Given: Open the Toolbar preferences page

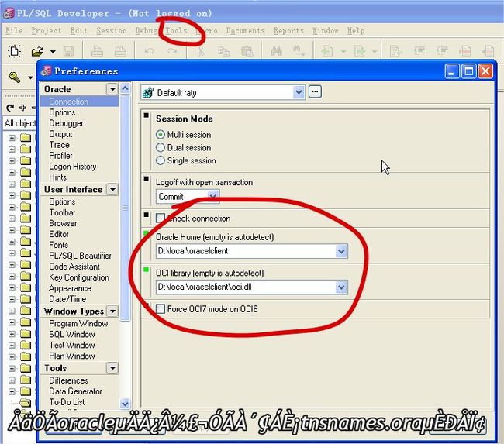Looking at the screenshot, I should (x=62, y=212).
